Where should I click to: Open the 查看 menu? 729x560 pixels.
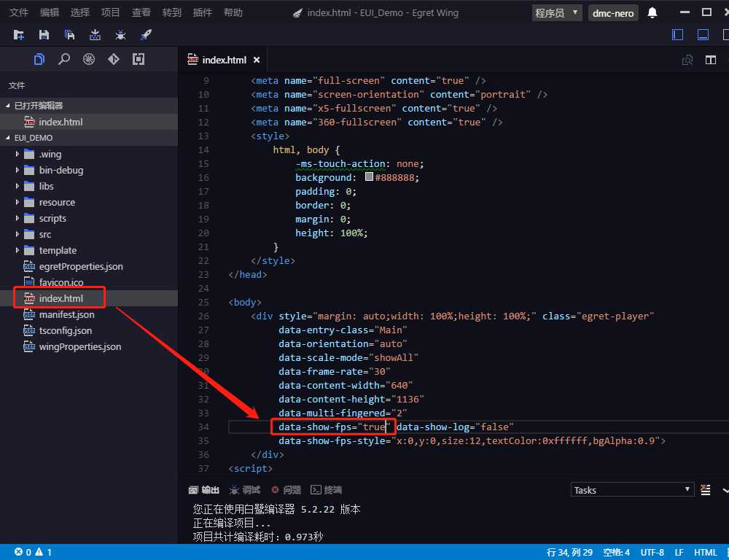141,12
